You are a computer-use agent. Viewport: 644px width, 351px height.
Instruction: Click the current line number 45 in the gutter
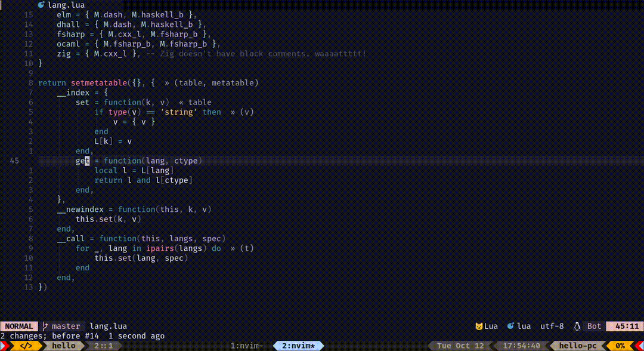(14, 161)
